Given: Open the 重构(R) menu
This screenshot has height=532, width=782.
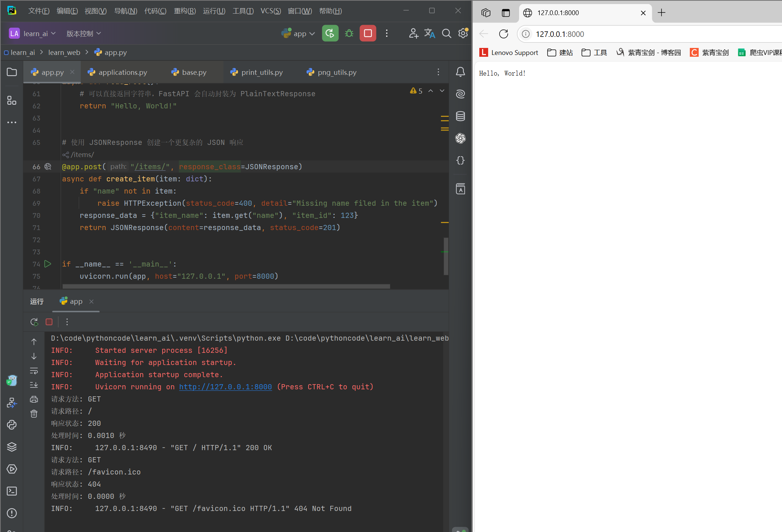Looking at the screenshot, I should point(185,11).
